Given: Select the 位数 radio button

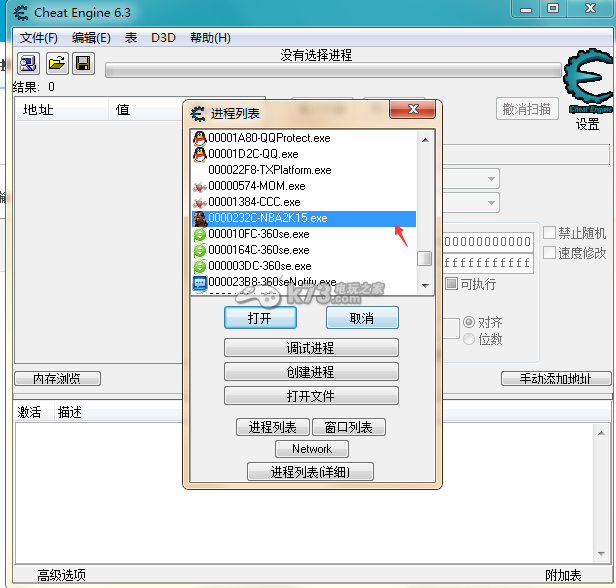Looking at the screenshot, I should point(469,340).
